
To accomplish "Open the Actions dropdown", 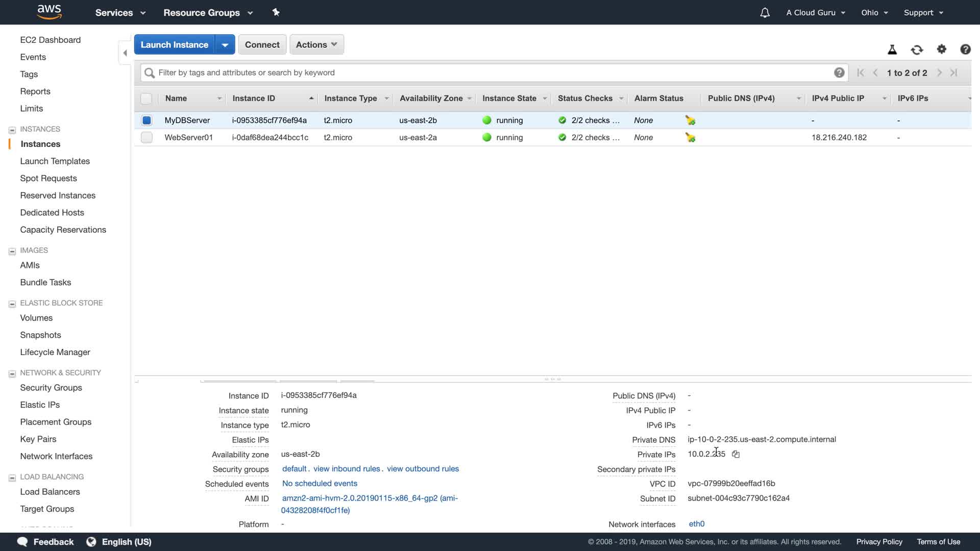I will click(316, 44).
